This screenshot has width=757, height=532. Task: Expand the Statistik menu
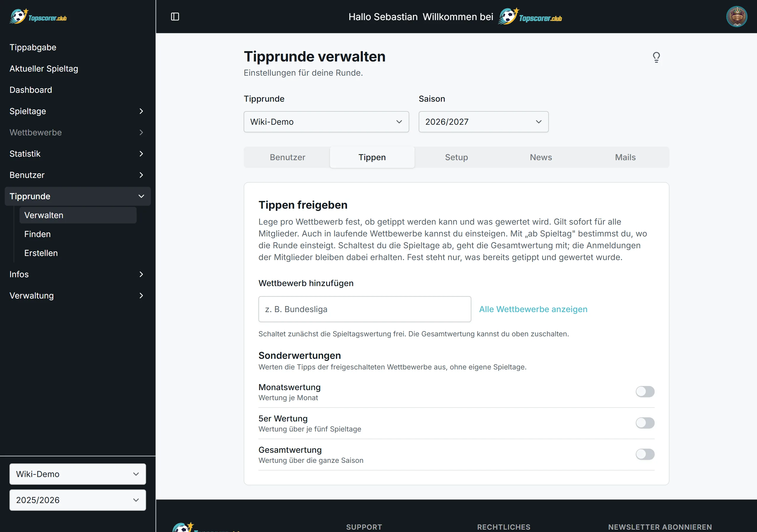coord(77,154)
